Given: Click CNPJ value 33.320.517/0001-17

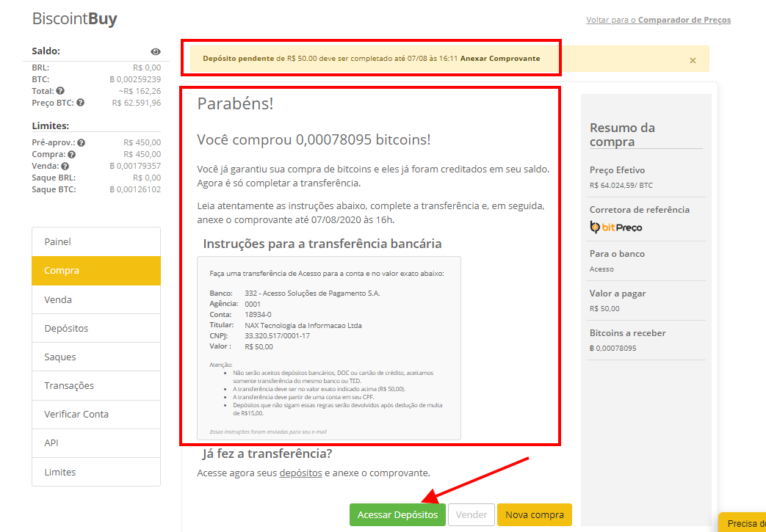Looking at the screenshot, I should point(277,336).
